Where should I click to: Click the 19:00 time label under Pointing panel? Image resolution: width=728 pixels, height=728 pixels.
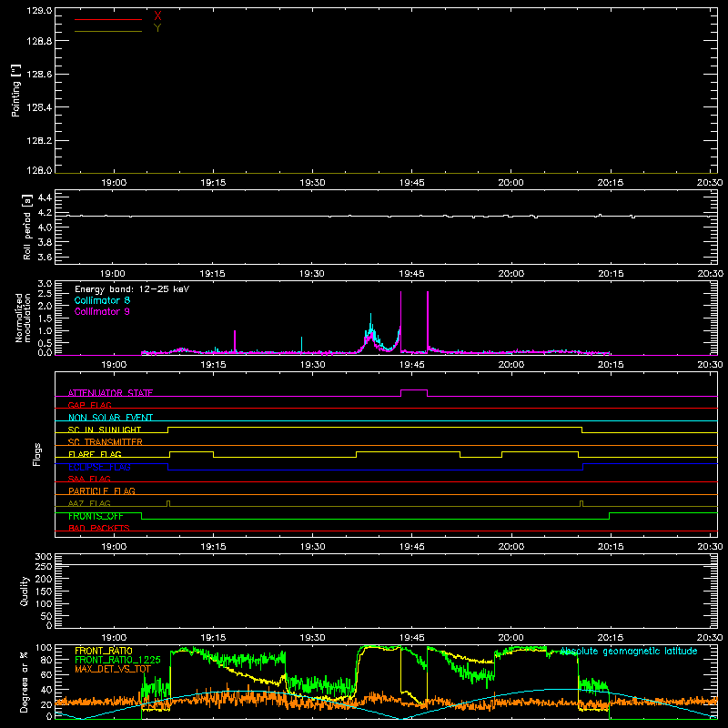pyautogui.click(x=114, y=183)
